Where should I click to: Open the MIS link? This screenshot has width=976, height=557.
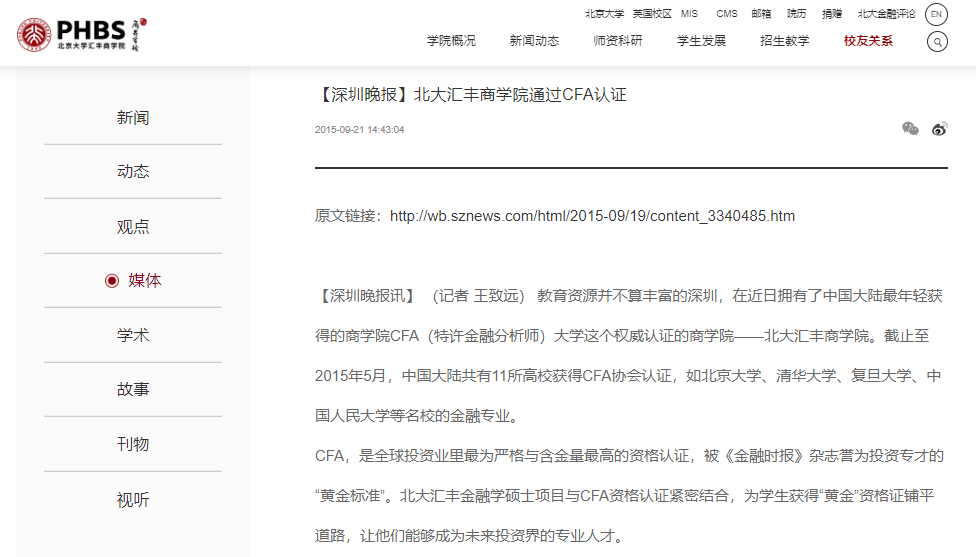(x=689, y=14)
